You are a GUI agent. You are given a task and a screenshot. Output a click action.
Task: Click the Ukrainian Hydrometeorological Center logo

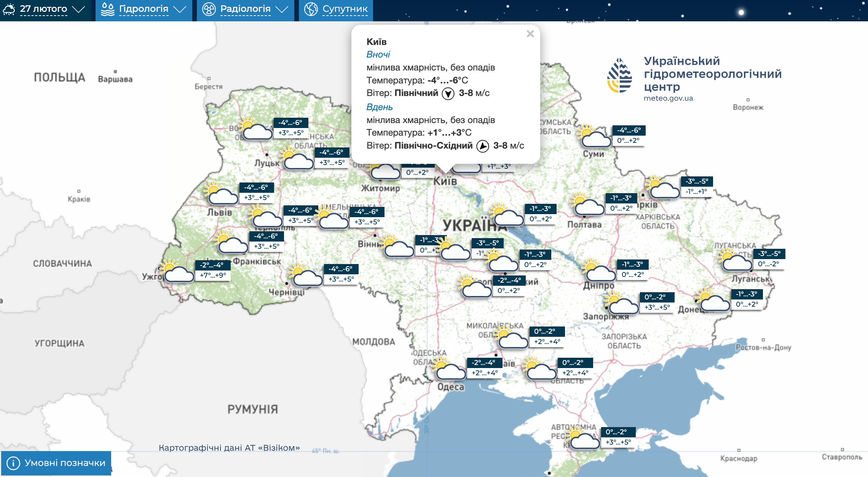tap(619, 75)
